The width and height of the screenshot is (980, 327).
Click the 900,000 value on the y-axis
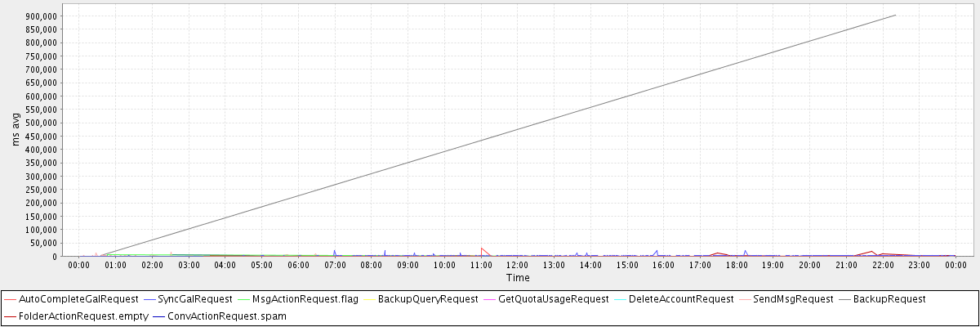click(40, 16)
